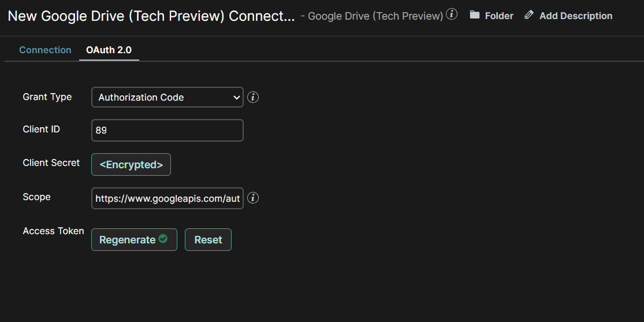Switch to the Connection tab
Image resolution: width=644 pixels, height=322 pixels.
coord(45,50)
